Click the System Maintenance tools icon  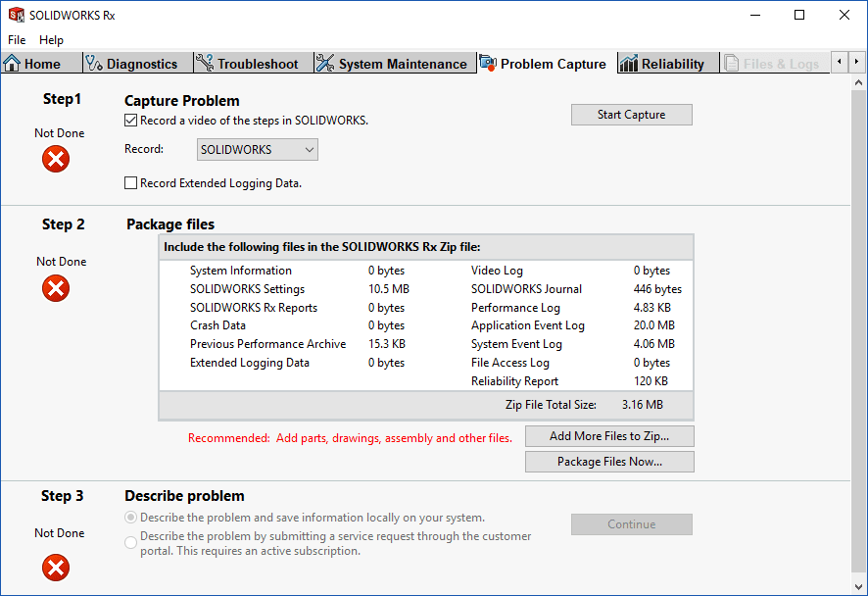[325, 63]
